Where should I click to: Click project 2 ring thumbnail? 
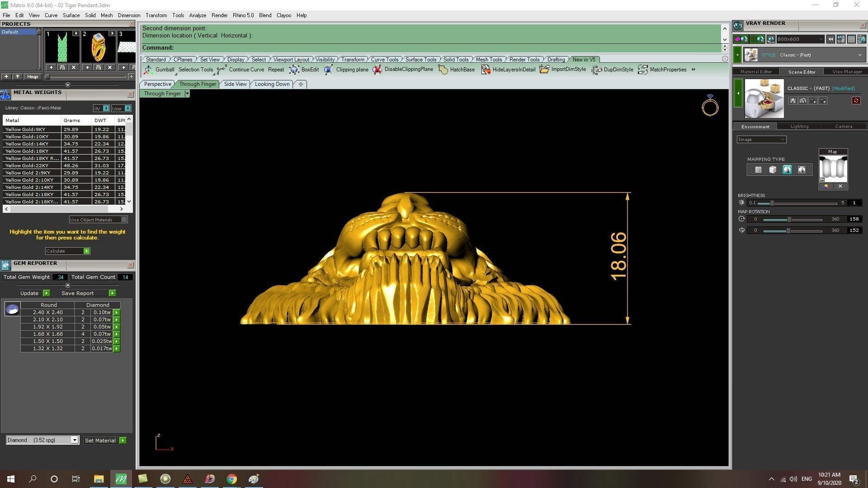click(99, 47)
